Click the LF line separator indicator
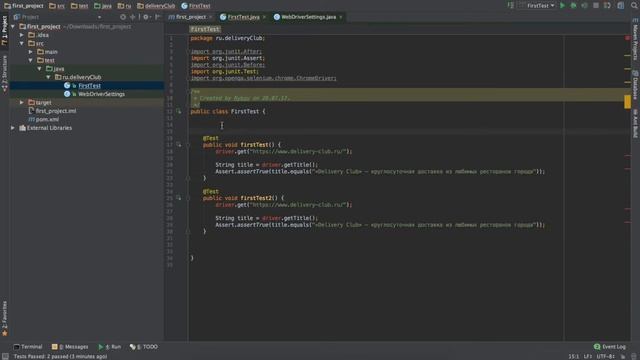This screenshot has height=360, width=640. (588, 356)
